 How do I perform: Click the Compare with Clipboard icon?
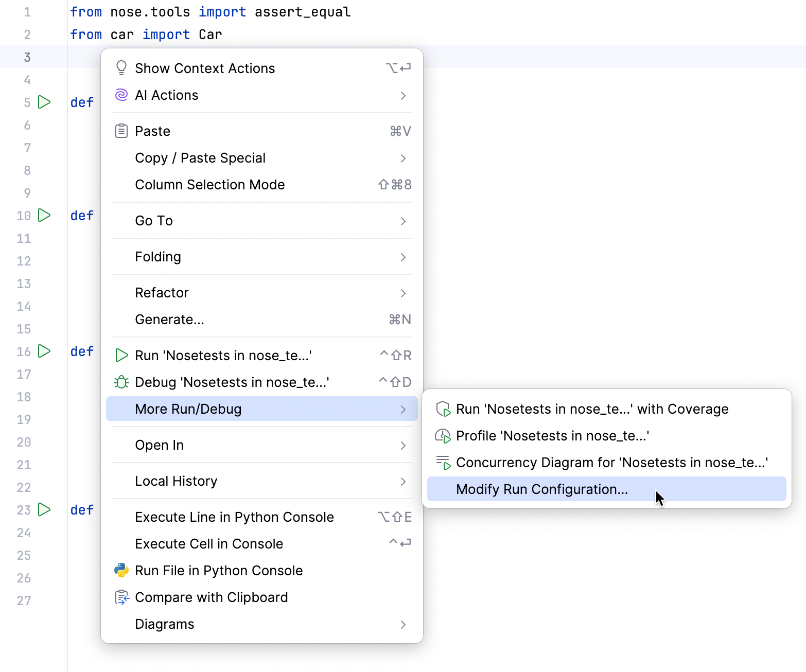(x=121, y=597)
